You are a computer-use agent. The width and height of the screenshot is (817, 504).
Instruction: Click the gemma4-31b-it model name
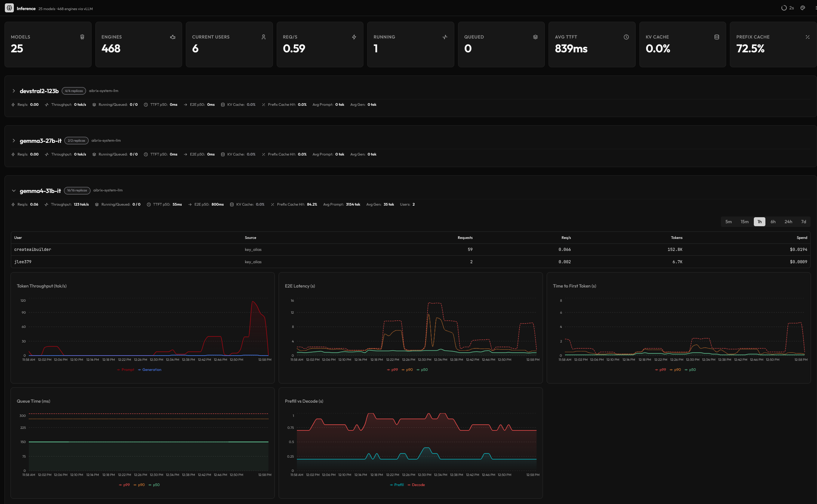(x=40, y=191)
